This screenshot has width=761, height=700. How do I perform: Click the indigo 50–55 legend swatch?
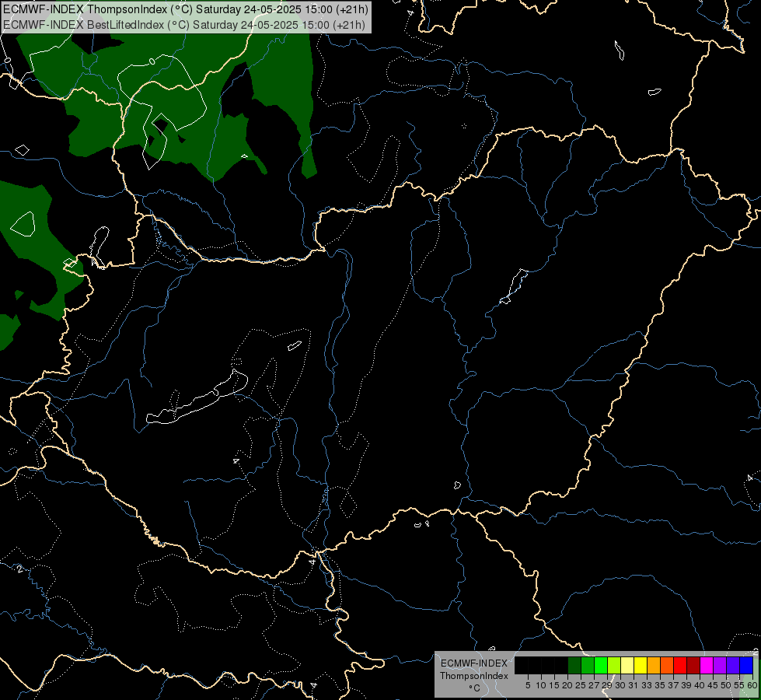point(733,666)
